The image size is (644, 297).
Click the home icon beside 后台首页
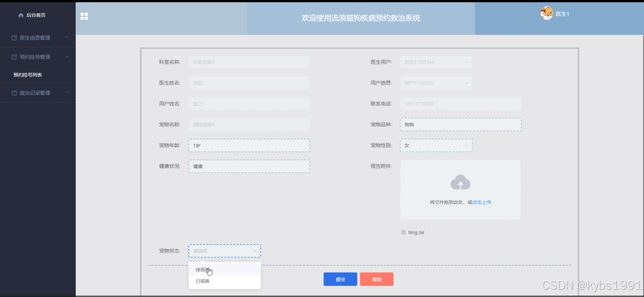(x=21, y=15)
